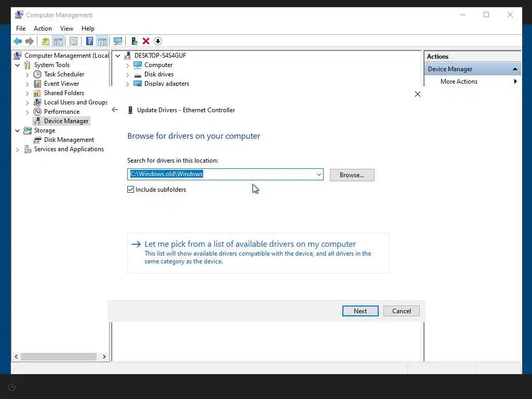The image size is (532, 399).
Task: Open the Help menu
Action: (x=88, y=29)
